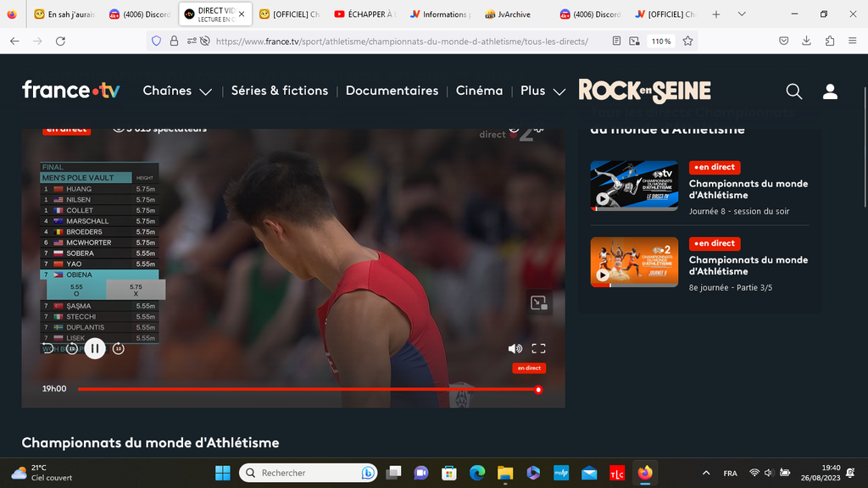Expand the Plus dropdown menu
The height and width of the screenshot is (488, 868).
tap(543, 91)
